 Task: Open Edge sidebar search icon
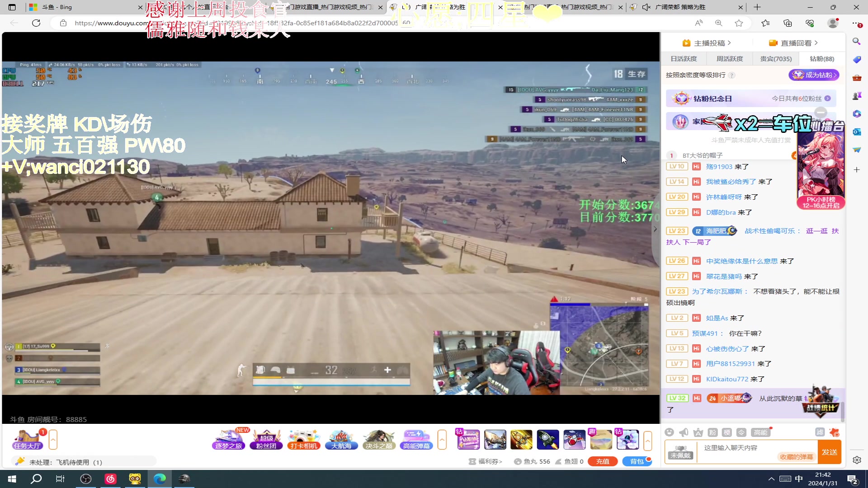coord(857,42)
